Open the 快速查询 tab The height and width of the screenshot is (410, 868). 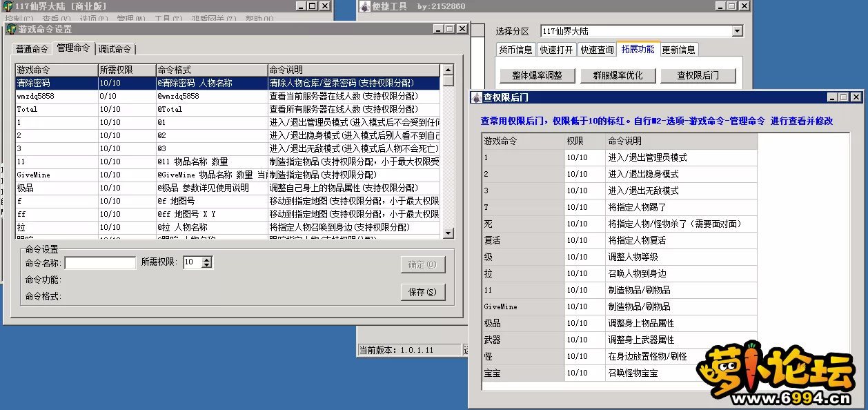pyautogui.click(x=597, y=50)
